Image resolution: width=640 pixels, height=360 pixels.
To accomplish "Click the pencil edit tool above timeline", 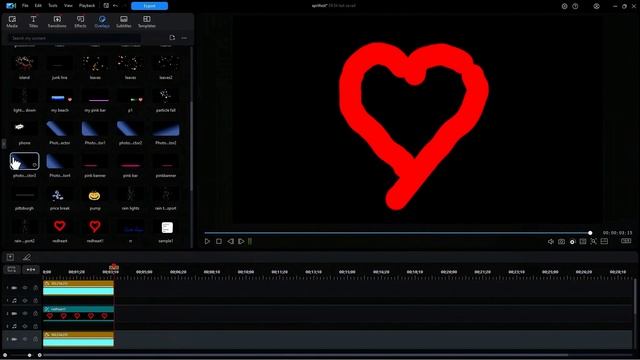I will (x=27, y=257).
